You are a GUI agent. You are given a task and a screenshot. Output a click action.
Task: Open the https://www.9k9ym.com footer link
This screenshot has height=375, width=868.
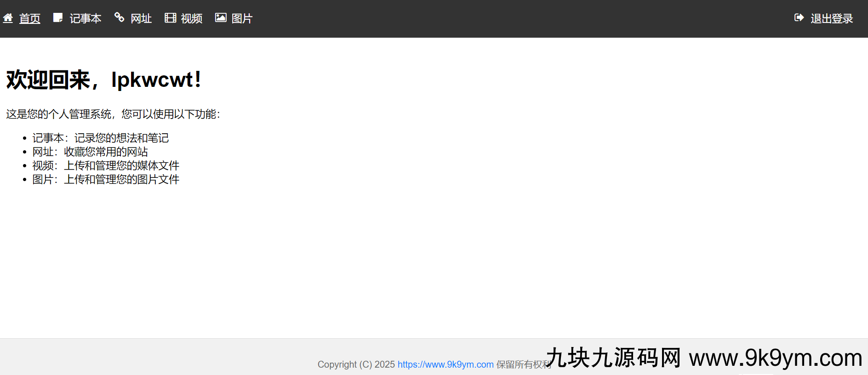tap(445, 364)
